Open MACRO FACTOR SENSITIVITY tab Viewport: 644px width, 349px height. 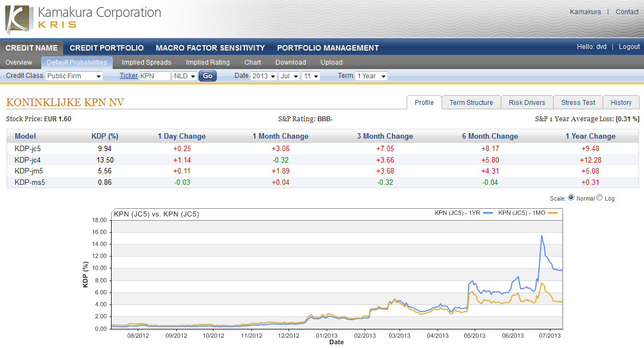tap(210, 48)
